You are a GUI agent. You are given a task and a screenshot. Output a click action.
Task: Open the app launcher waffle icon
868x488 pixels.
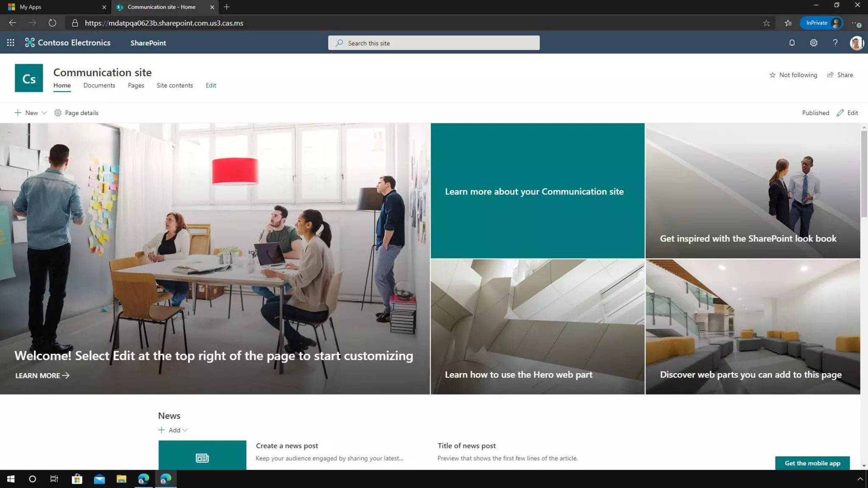point(11,43)
